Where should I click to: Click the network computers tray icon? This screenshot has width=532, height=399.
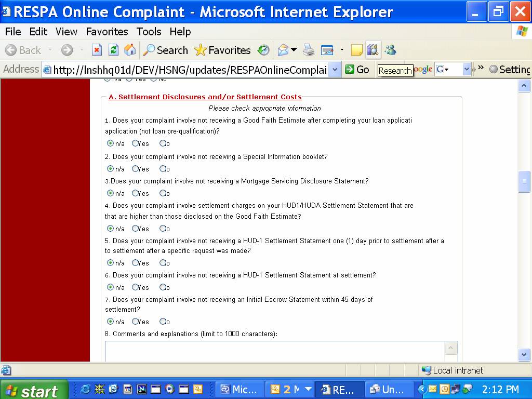455,390
